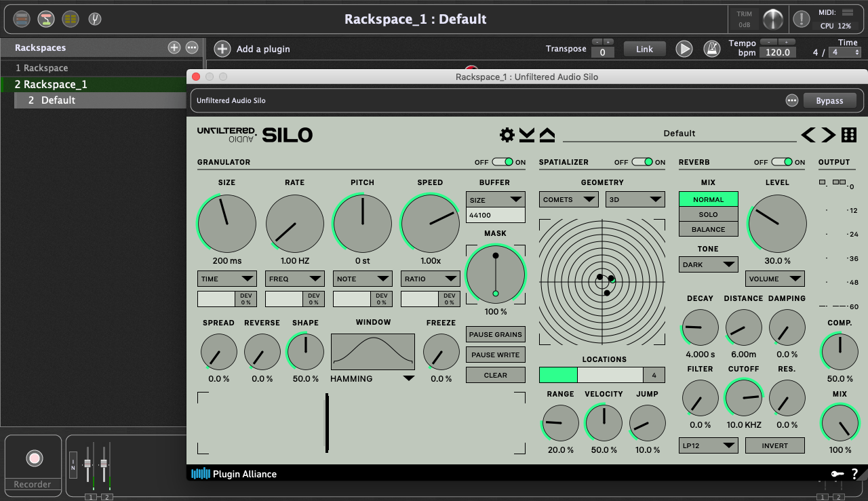This screenshot has height=501, width=868.
Task: Add a new rackspace with plus icon
Action: tap(174, 47)
